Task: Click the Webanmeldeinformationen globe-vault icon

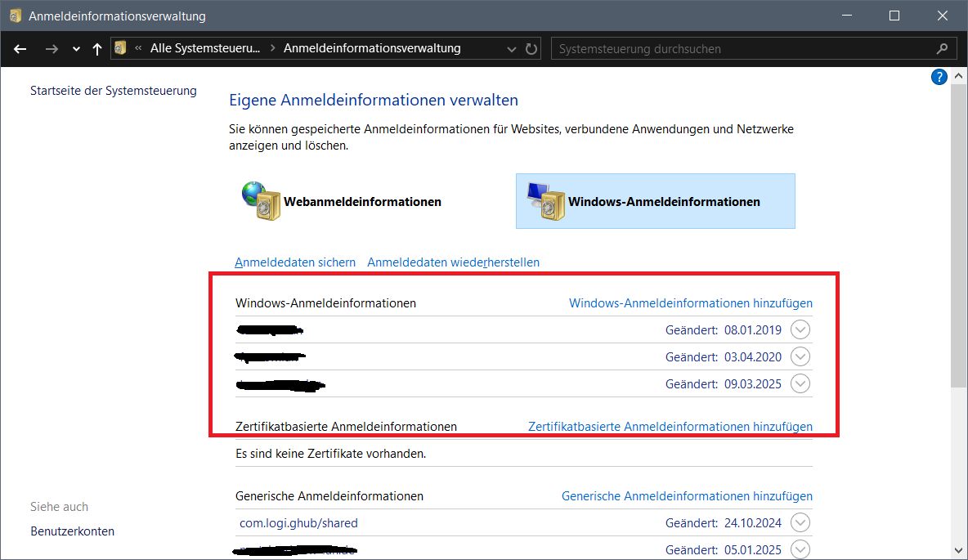Action: tap(261, 200)
